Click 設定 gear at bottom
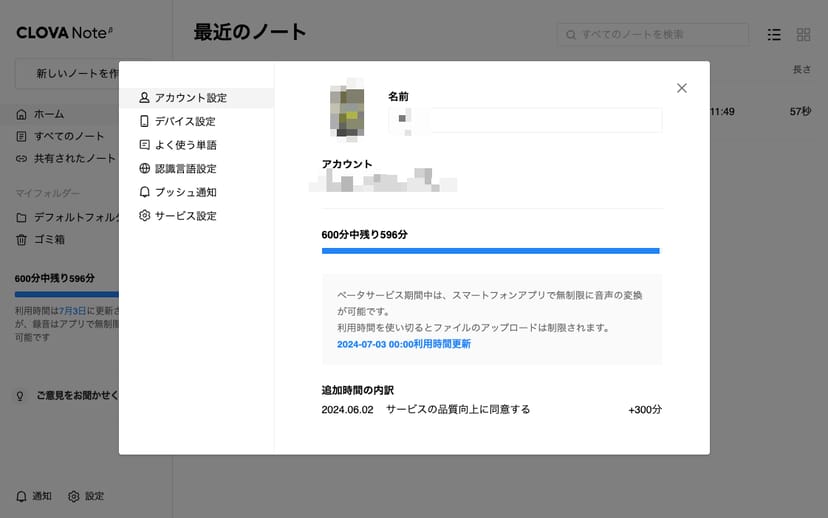 86,496
